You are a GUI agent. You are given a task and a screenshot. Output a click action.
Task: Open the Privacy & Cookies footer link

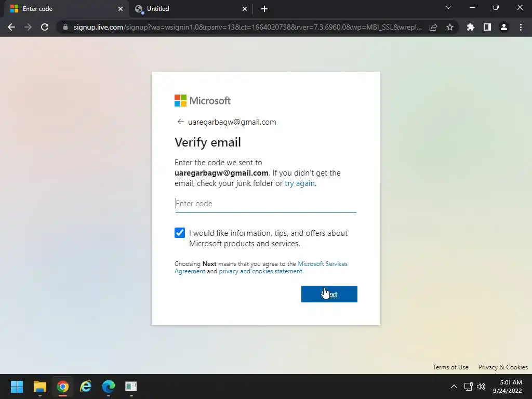[x=503, y=367]
